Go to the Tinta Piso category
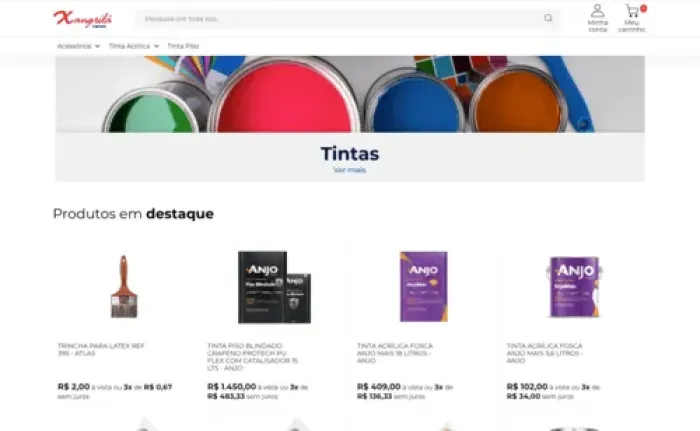700x431 pixels. point(183,46)
